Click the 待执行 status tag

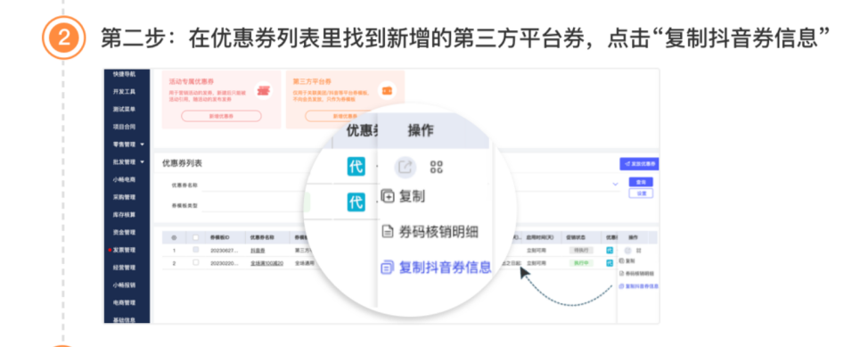tap(581, 251)
